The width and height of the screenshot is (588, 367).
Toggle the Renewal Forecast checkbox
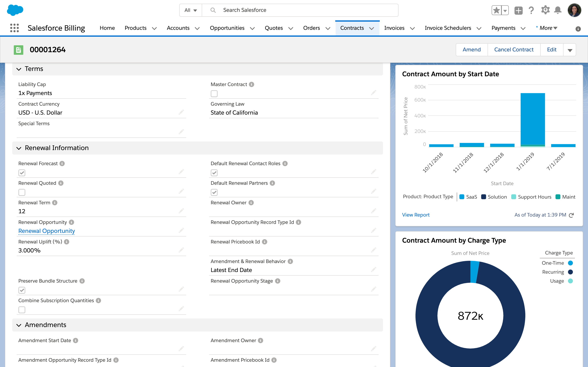[x=22, y=173]
